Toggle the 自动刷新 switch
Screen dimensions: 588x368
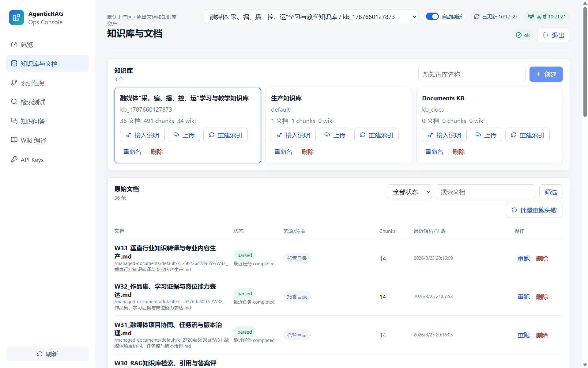coord(432,17)
